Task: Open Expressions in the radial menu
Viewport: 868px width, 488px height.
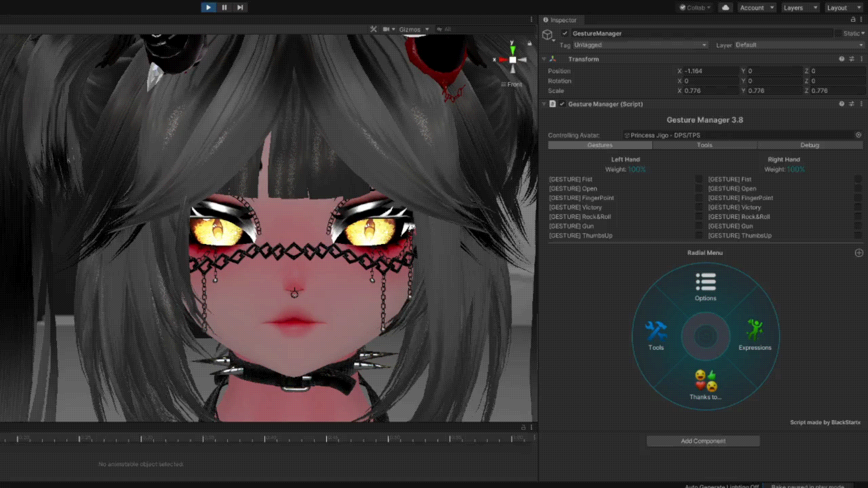Action: click(755, 336)
